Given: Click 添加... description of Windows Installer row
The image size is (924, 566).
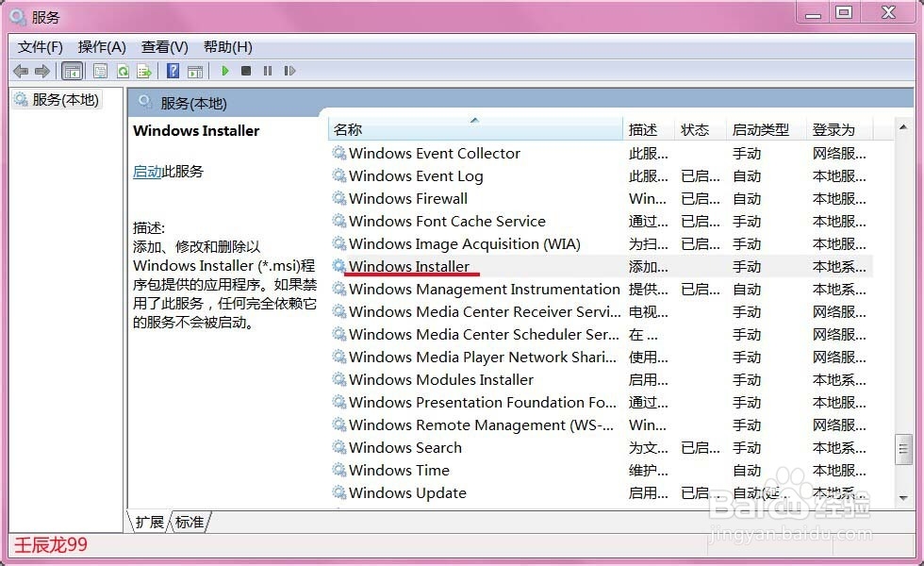Looking at the screenshot, I should pyautogui.click(x=649, y=266).
